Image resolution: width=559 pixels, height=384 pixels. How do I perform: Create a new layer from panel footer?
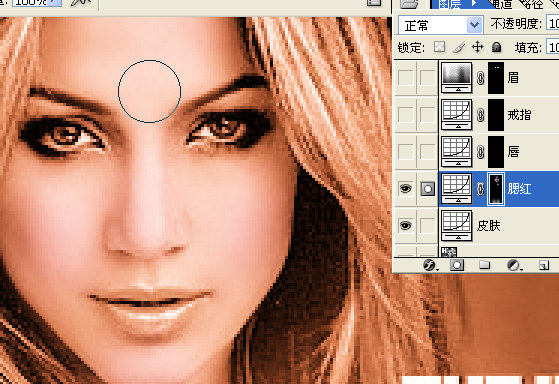pos(544,265)
